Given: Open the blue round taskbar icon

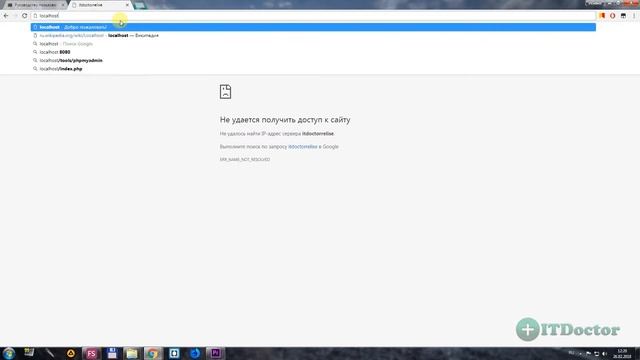Looking at the screenshot, I should click(195, 353).
